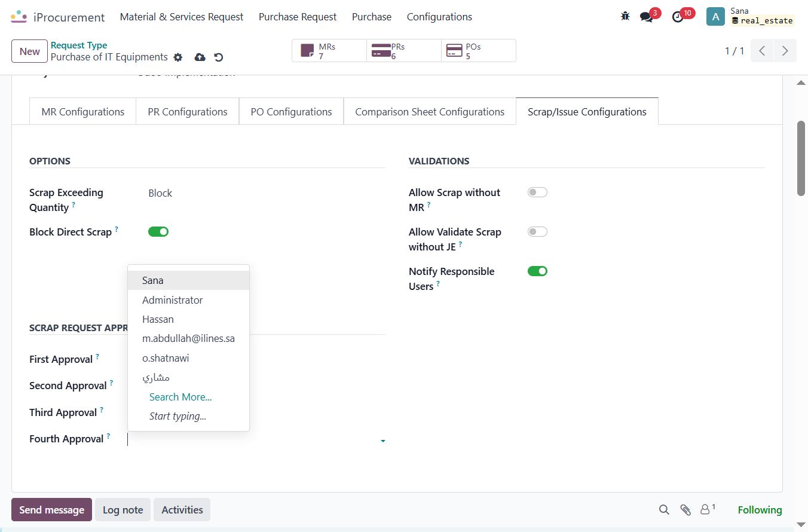Enable Allow Scrap without MR toggle
The image size is (808, 532).
[537, 192]
